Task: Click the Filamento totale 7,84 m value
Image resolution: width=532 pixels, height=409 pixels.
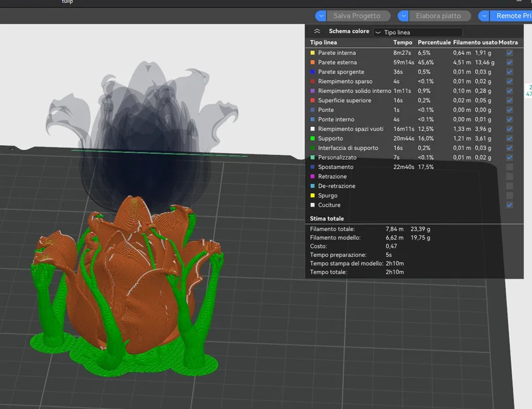Action: pyautogui.click(x=394, y=229)
